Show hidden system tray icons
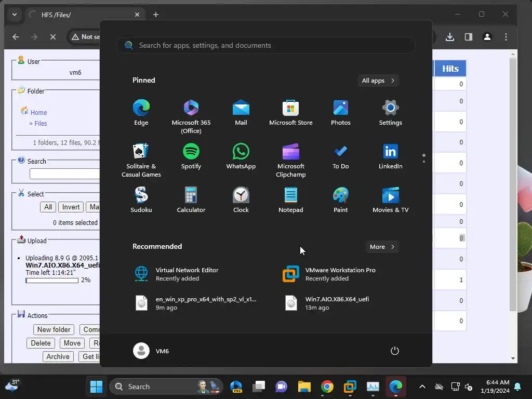532x399 pixels. click(x=422, y=387)
